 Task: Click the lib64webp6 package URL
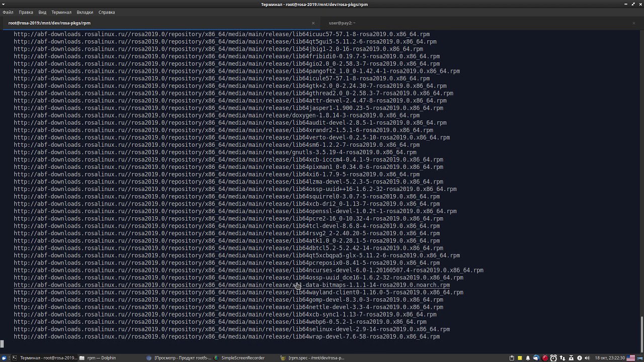point(220,322)
